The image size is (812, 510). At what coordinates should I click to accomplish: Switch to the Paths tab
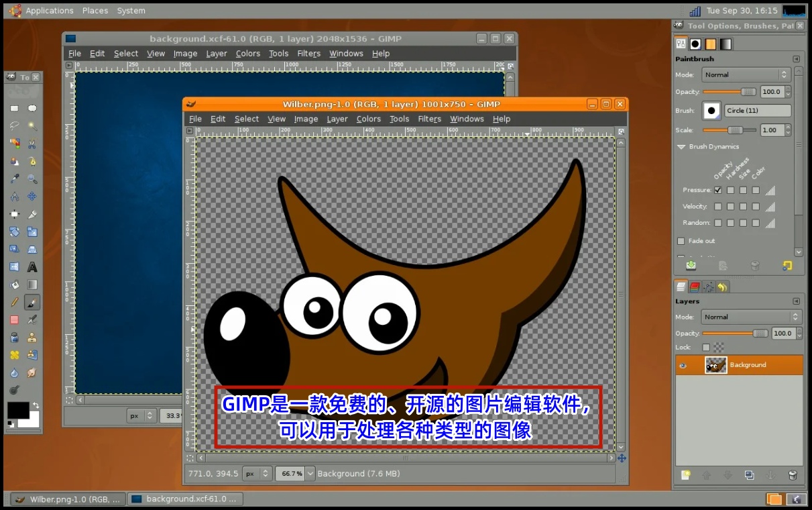pyautogui.click(x=708, y=287)
